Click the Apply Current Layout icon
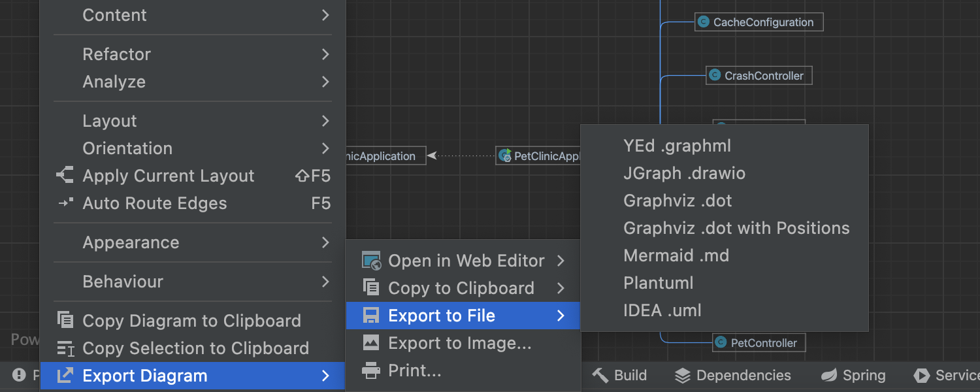 (65, 176)
